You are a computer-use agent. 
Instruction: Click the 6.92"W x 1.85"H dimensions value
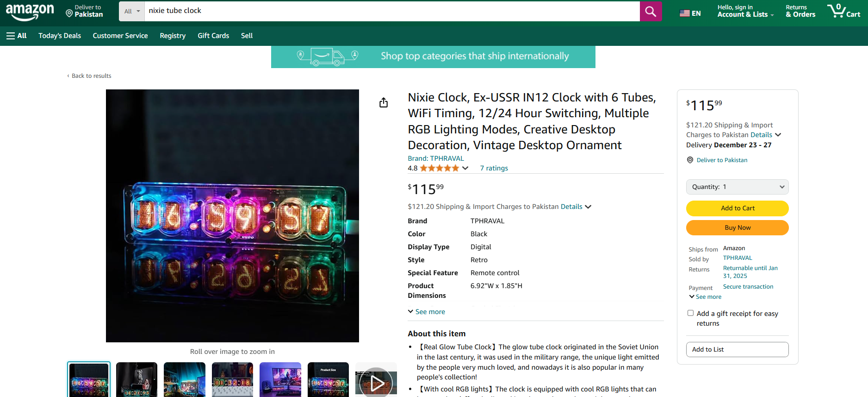[496, 286]
